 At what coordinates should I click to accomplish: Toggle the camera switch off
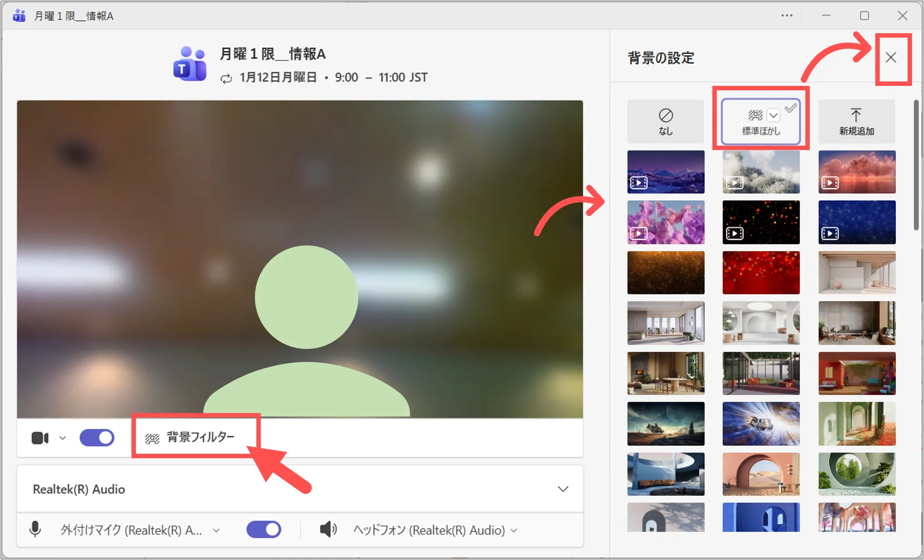[97, 438]
